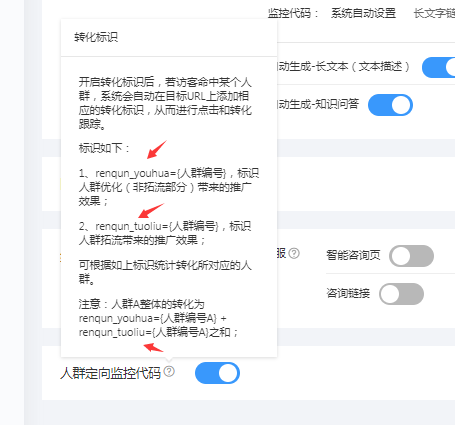Choose the 长文字链 option
The image size is (455, 425).
click(434, 13)
